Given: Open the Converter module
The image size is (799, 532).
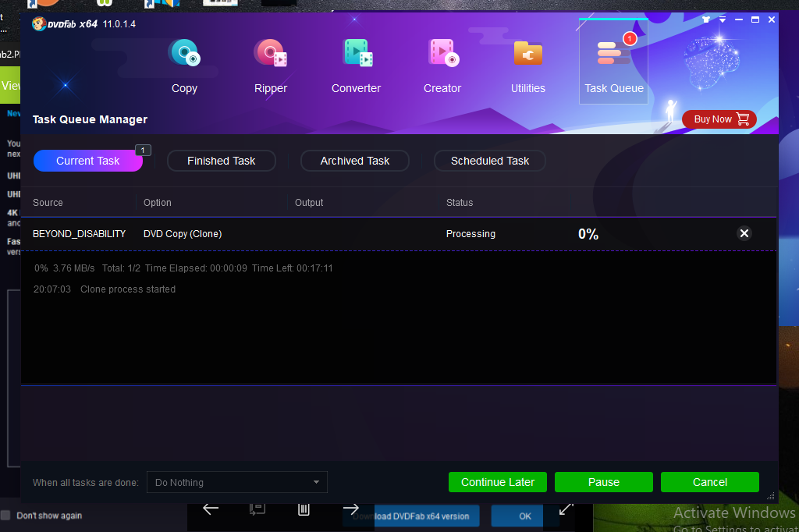Looking at the screenshot, I should [356, 66].
